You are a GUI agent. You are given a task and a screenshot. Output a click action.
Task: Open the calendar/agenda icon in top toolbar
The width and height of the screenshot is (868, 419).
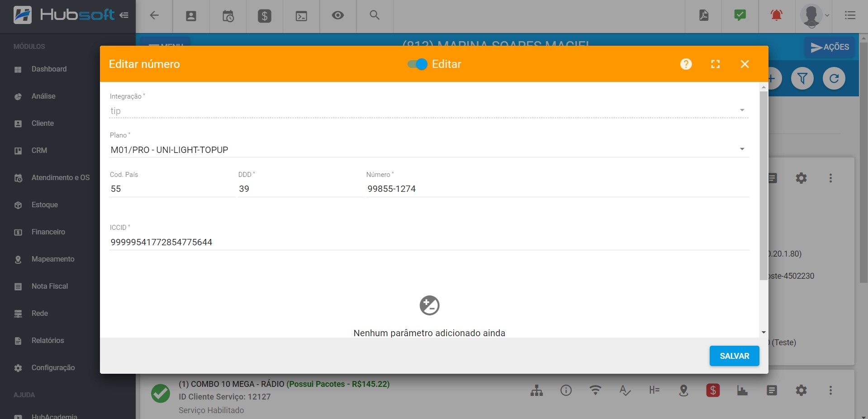click(x=228, y=15)
